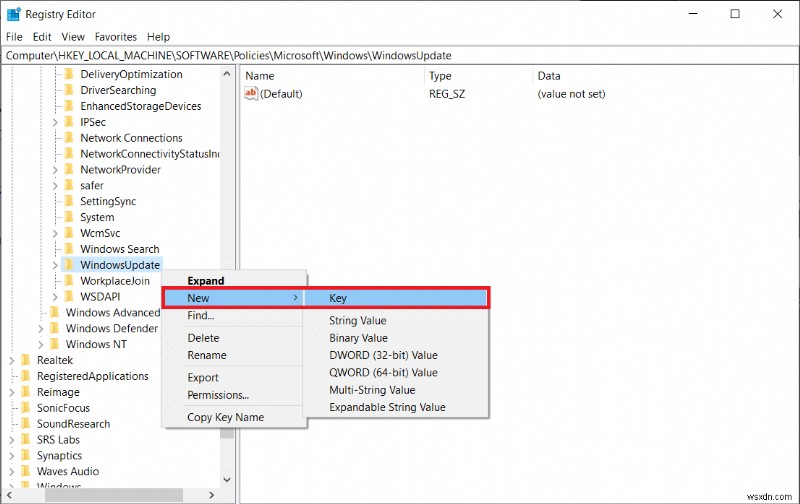Choose Copy Key Name in context menu
Screen dimensions: 800x504
coord(235,417)
